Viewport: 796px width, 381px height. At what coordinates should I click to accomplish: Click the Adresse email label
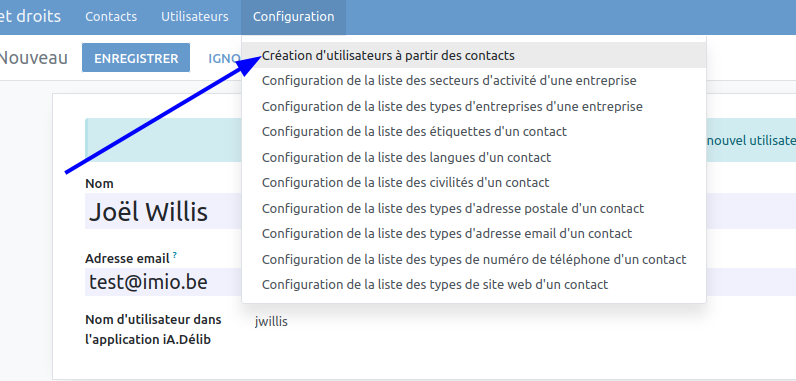[127, 259]
